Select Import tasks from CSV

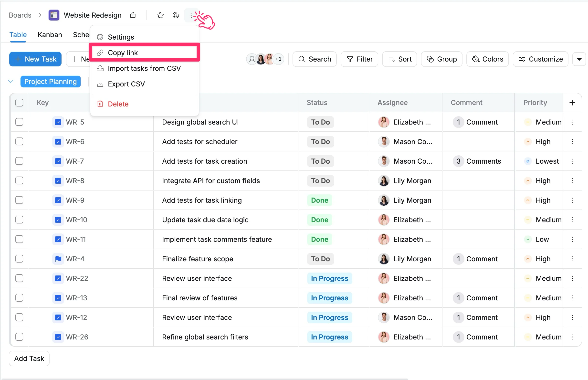coord(144,68)
